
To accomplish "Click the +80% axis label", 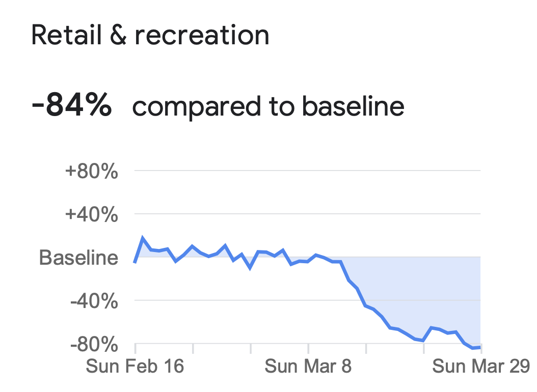I will (x=91, y=171).
